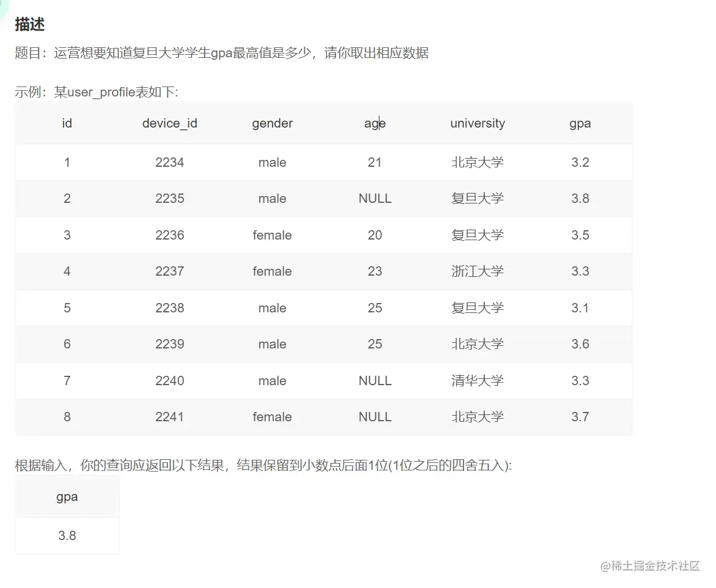Click 北京大学 in row 2234

[478, 162]
